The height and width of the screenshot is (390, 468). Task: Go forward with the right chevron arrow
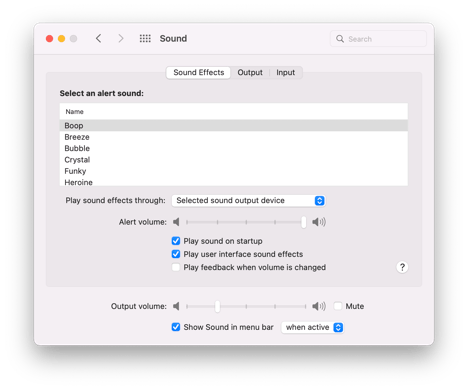(x=121, y=39)
